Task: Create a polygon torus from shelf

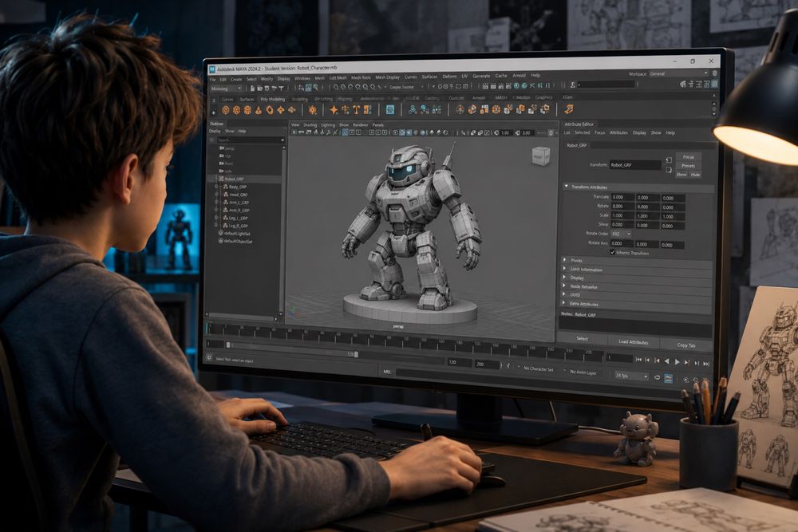Action: tap(270, 110)
